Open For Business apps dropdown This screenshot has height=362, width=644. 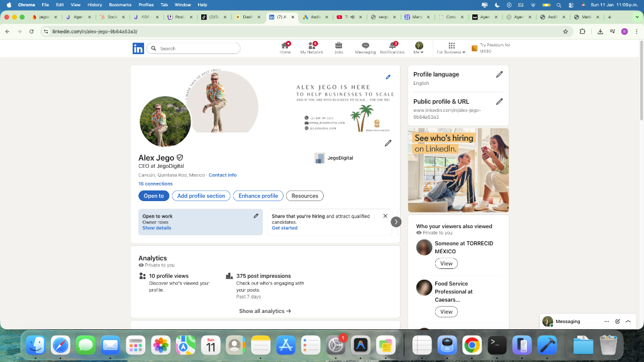click(451, 48)
